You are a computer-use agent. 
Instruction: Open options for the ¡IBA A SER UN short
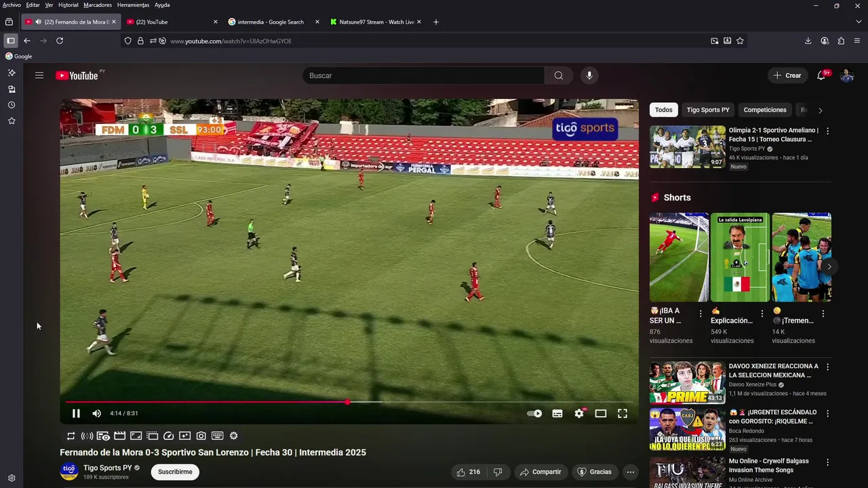[x=701, y=314]
